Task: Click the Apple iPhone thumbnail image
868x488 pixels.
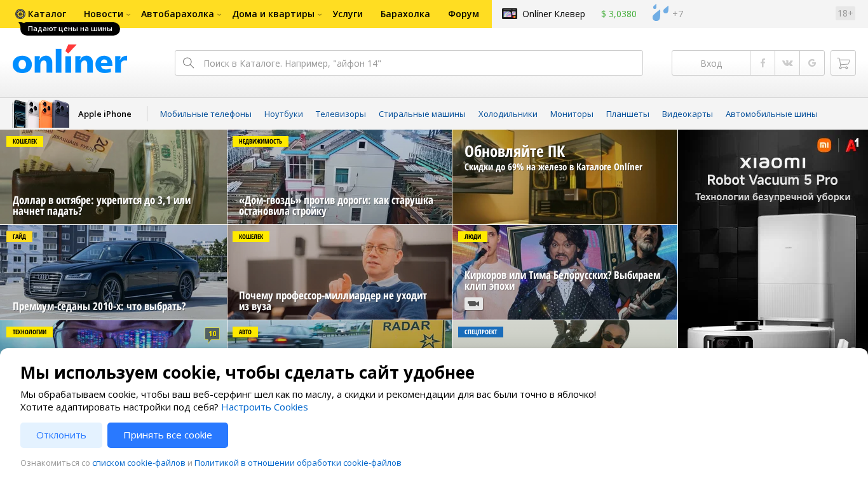Action: click(x=41, y=114)
